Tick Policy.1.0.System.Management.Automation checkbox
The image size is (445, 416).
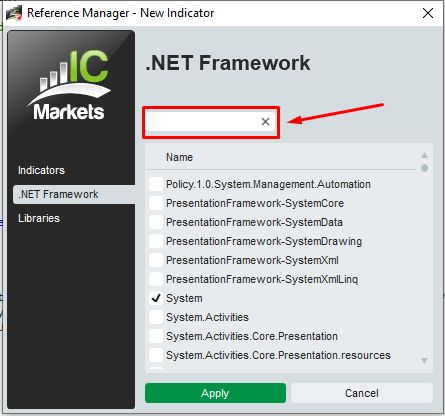pyautogui.click(x=156, y=184)
